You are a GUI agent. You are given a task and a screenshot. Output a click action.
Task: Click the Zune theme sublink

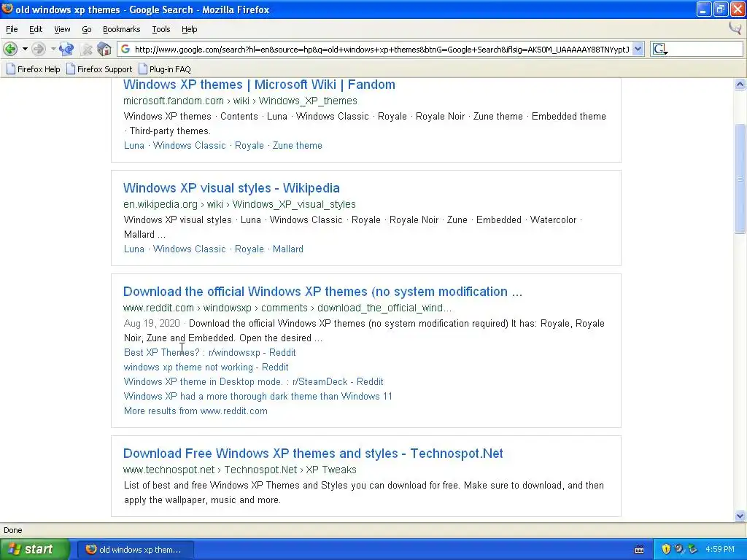click(298, 146)
